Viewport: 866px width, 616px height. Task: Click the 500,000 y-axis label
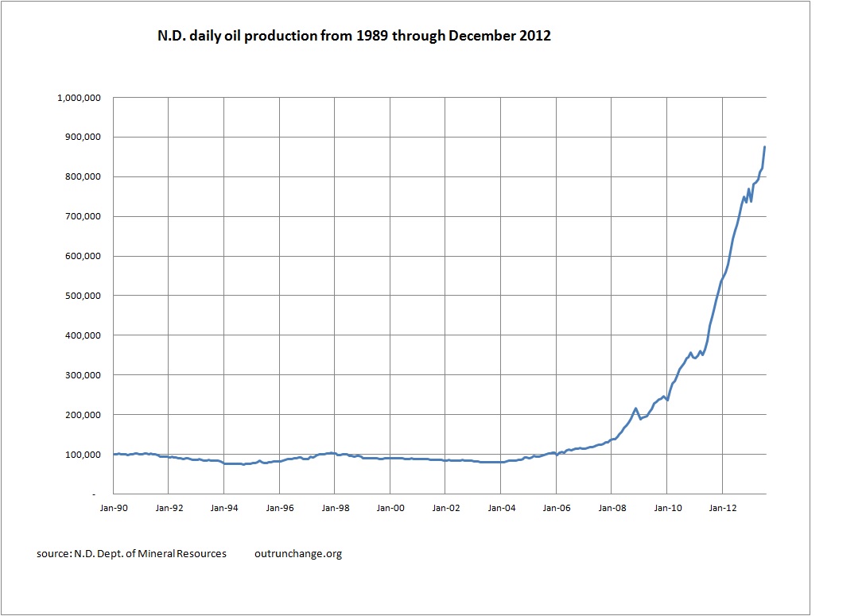82,296
